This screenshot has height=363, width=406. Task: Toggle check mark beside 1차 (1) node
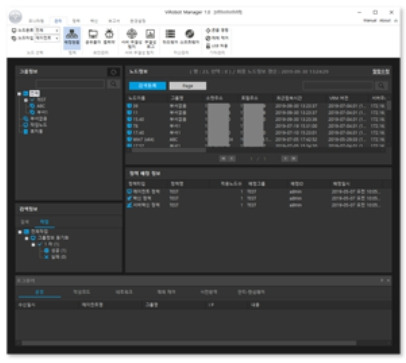[40, 244]
